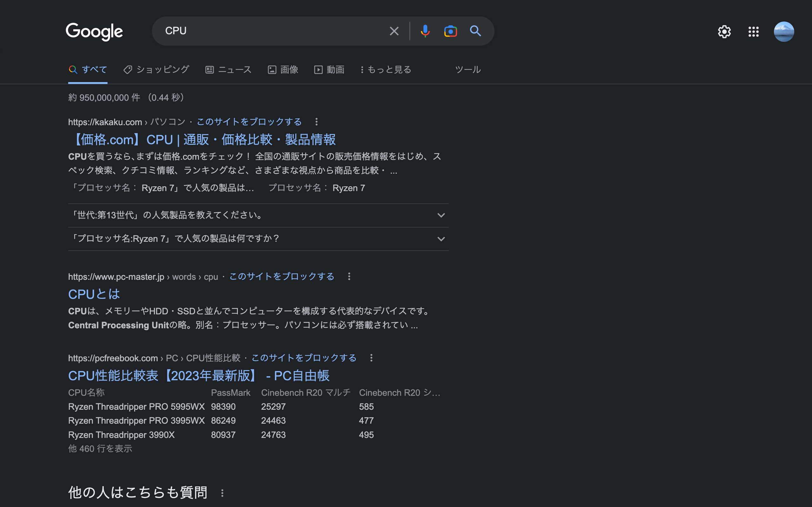Start a voice search with the microphone
812x507 pixels.
point(425,31)
